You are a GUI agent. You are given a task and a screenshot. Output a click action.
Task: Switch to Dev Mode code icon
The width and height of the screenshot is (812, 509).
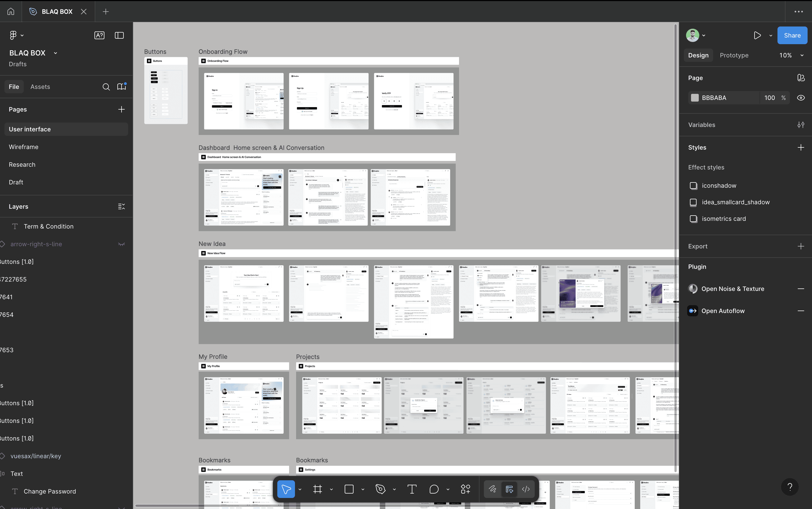click(526, 489)
